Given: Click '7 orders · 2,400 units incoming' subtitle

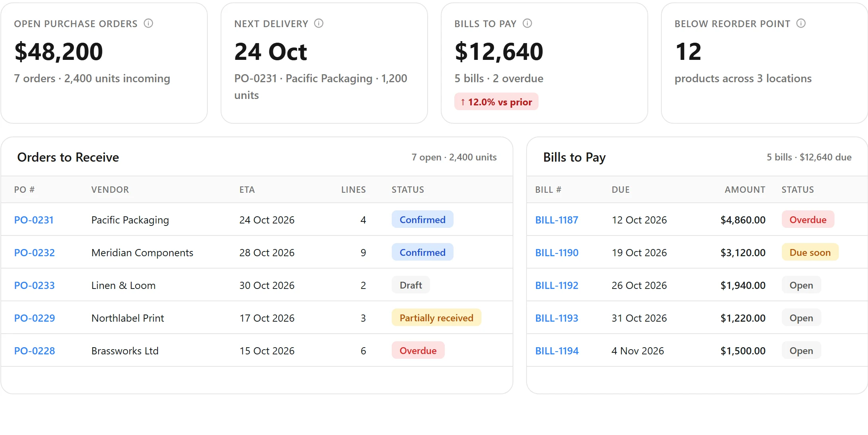Looking at the screenshot, I should click(92, 79).
